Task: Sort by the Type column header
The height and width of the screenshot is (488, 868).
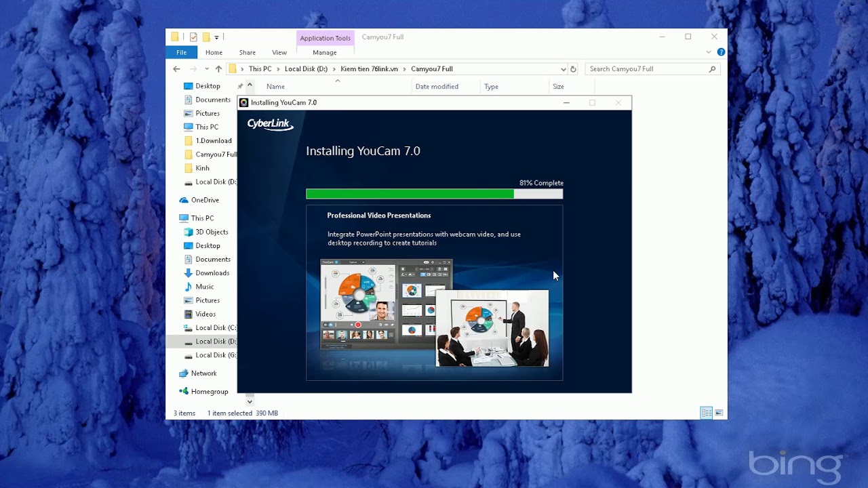Action: pos(492,87)
